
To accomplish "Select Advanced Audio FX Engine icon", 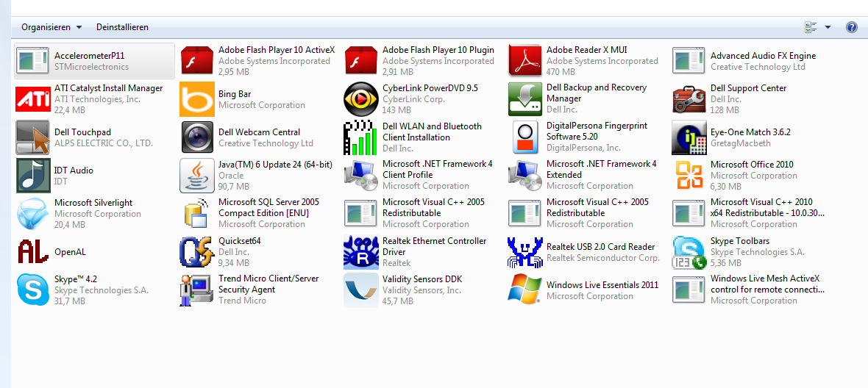I will [x=689, y=61].
